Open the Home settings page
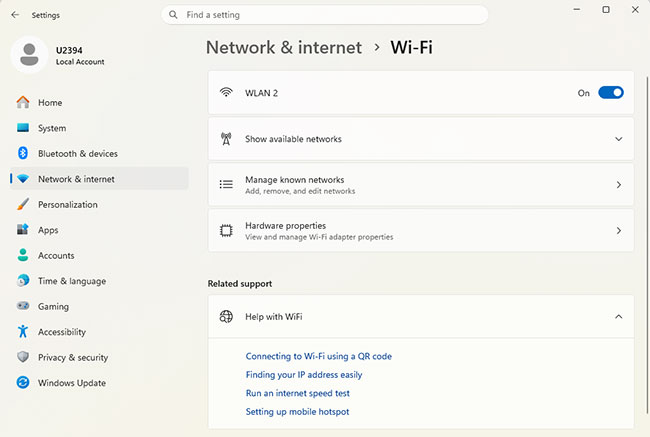 [99, 102]
